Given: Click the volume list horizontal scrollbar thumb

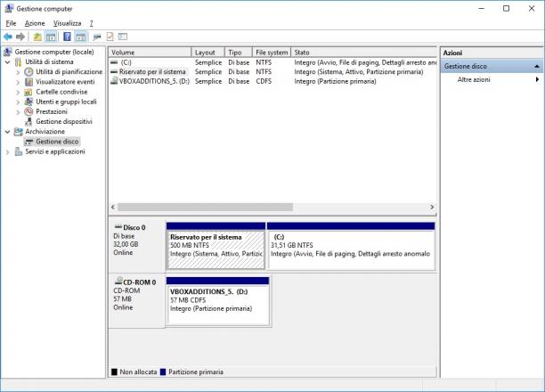Looking at the screenshot, I should click(205, 208).
